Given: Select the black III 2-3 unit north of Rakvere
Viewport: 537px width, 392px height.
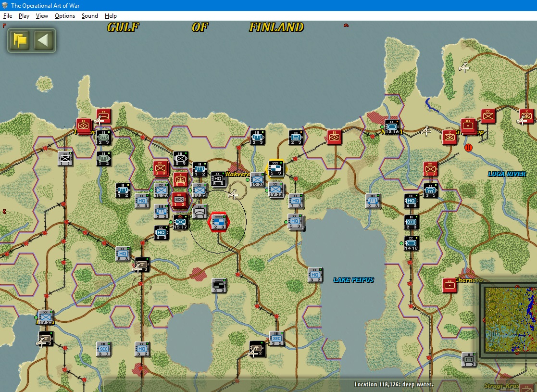Looking at the screenshot, I should click(257, 138).
